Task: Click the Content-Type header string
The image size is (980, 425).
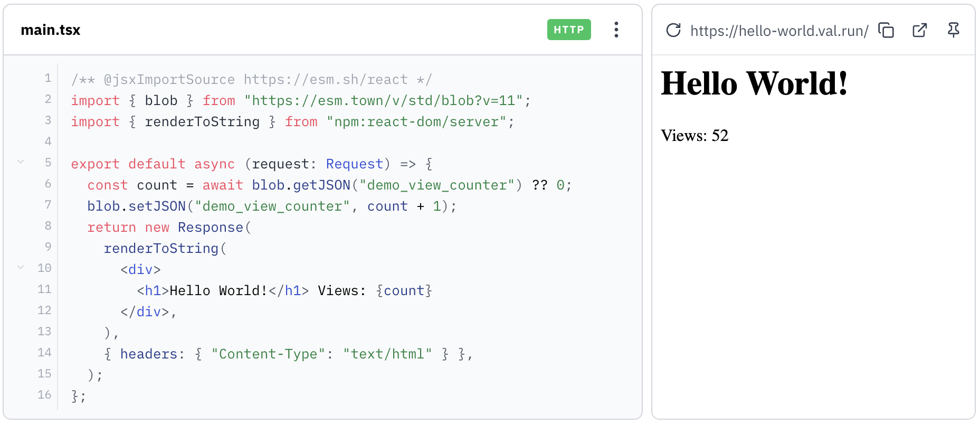Action: pyautogui.click(x=268, y=354)
